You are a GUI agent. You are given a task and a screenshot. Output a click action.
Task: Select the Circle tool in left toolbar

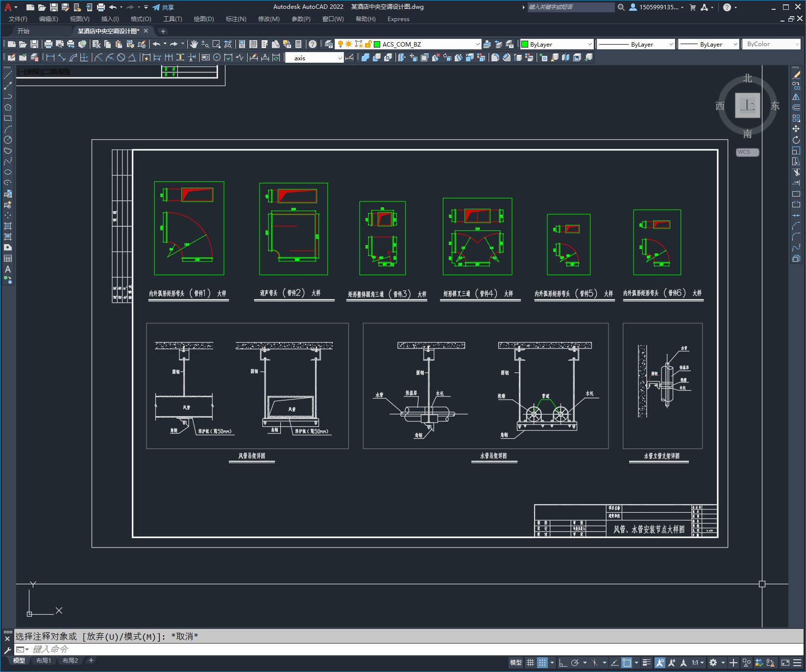pyautogui.click(x=8, y=140)
